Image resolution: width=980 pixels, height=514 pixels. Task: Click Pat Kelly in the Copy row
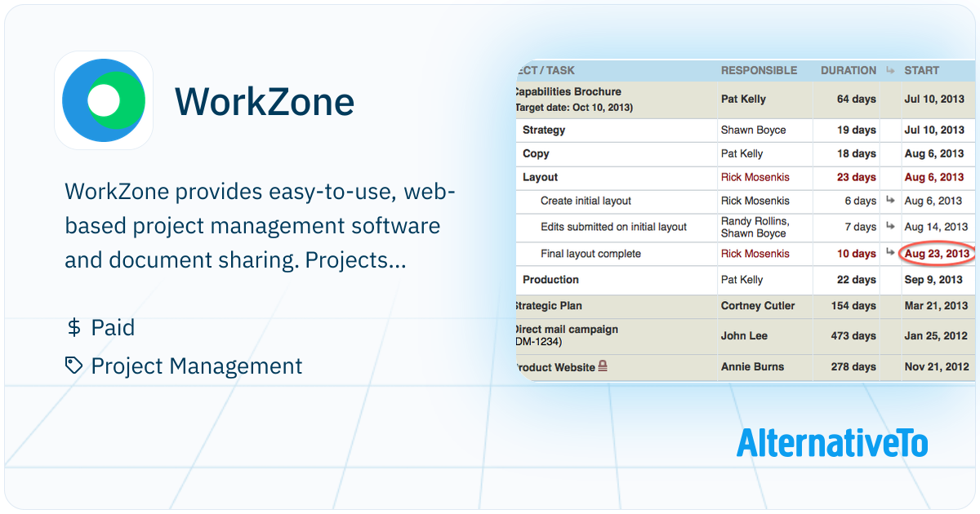(742, 153)
